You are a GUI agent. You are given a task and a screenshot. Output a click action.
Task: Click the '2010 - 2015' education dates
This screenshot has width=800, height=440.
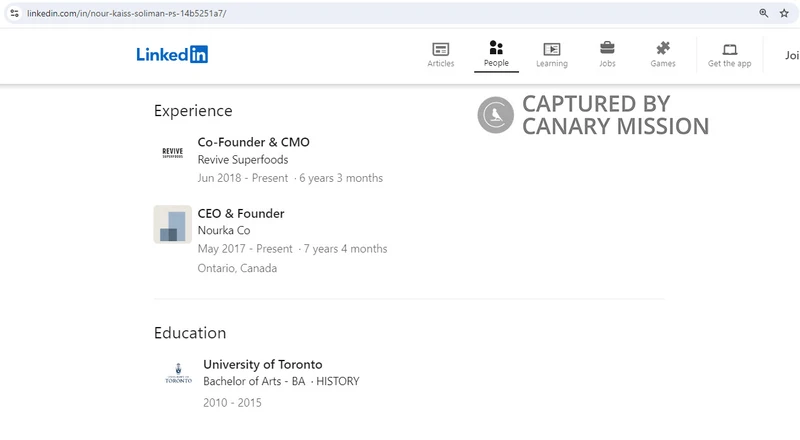232,403
